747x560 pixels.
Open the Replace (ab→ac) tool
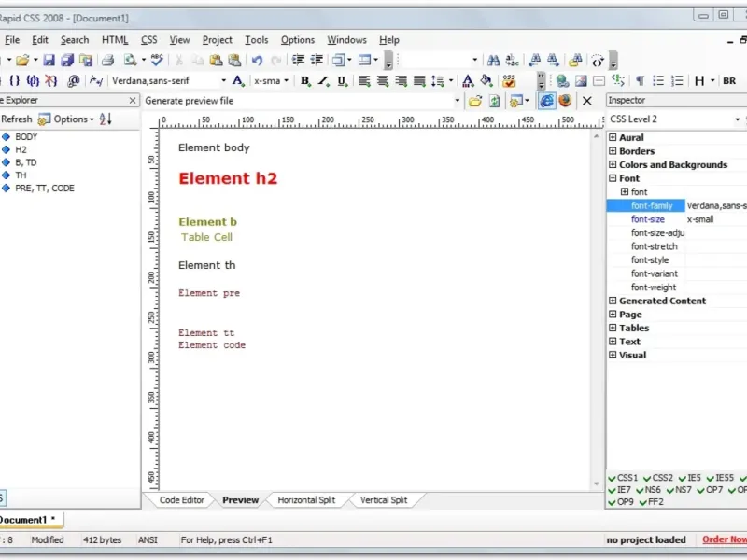click(x=512, y=61)
